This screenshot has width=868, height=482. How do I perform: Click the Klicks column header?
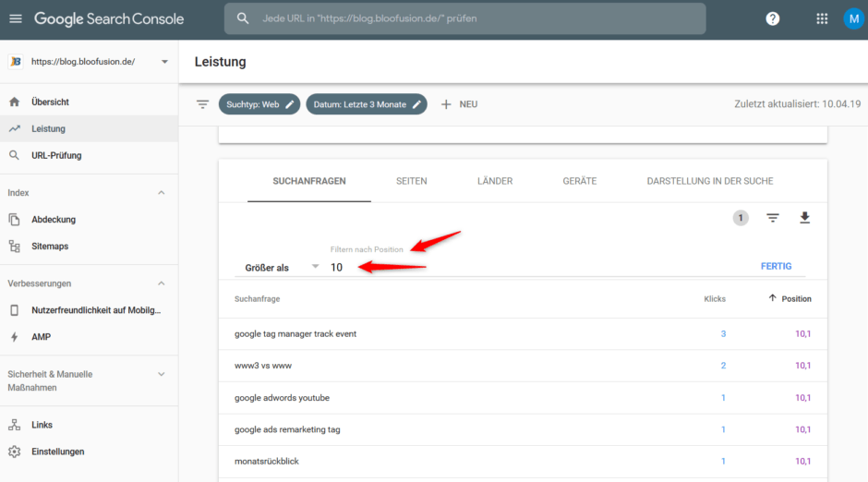point(715,299)
